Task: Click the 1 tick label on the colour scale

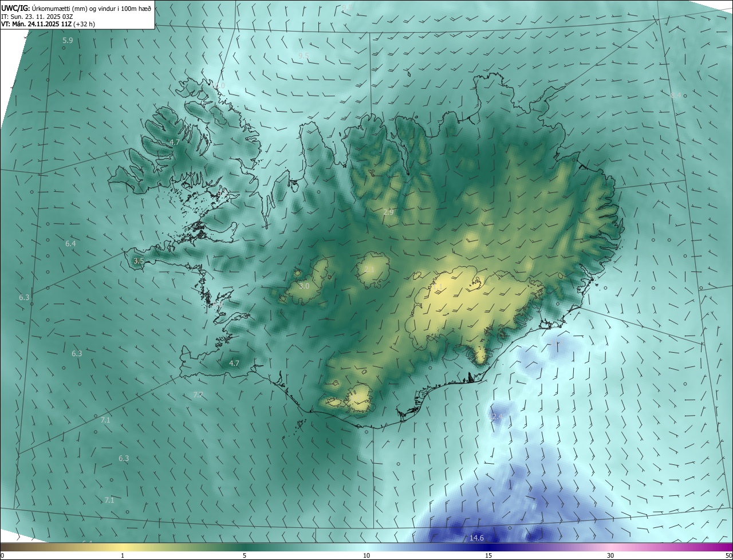Action: (x=123, y=555)
